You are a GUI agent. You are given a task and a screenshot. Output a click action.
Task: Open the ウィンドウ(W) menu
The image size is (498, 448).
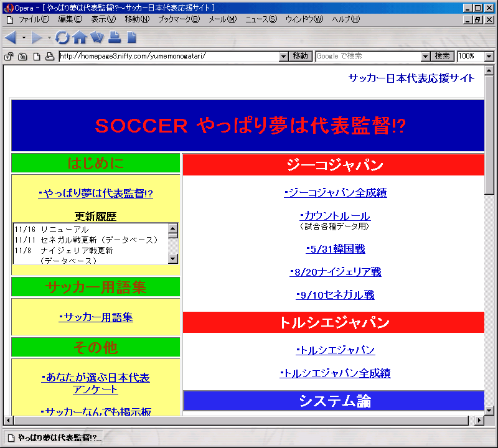point(304,19)
